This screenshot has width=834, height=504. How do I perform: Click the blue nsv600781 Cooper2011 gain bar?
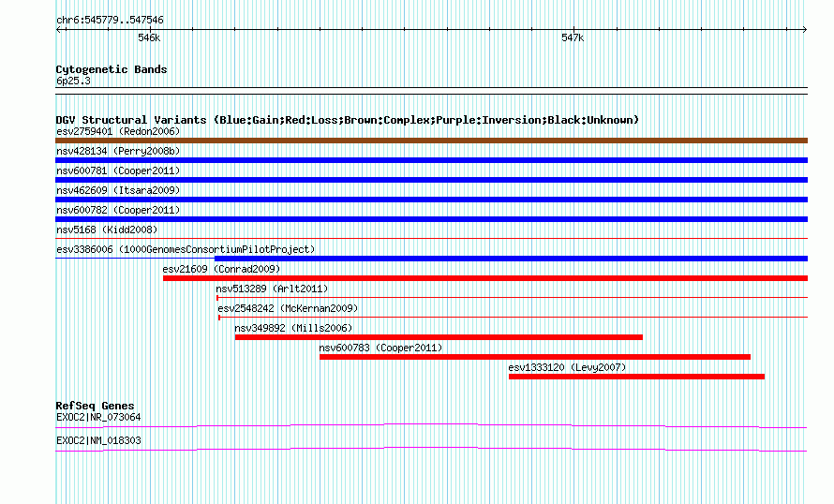[x=431, y=180]
